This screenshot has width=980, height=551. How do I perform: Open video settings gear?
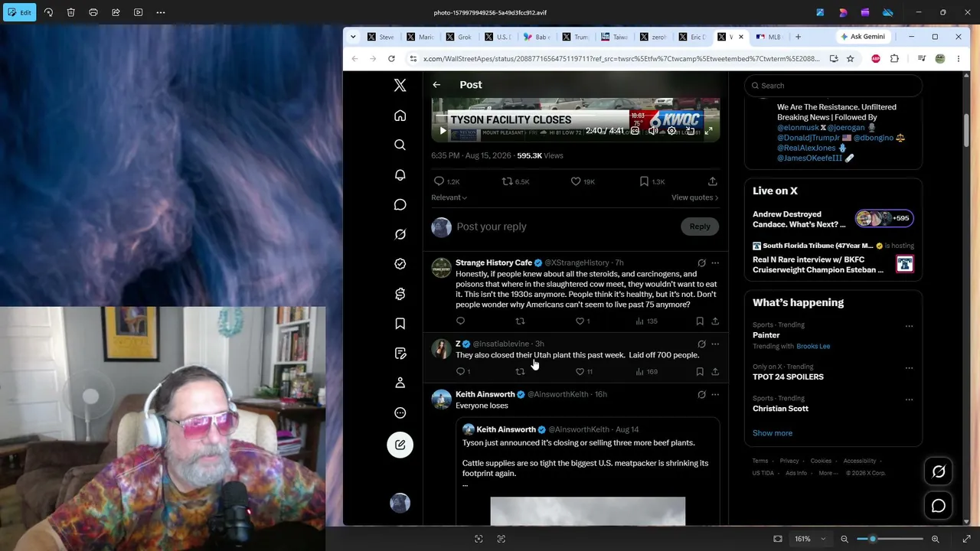tap(671, 131)
